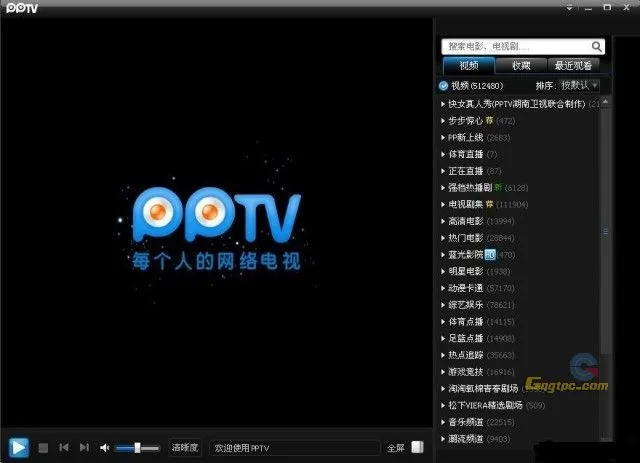Minimize the PPTV window

point(588,8)
